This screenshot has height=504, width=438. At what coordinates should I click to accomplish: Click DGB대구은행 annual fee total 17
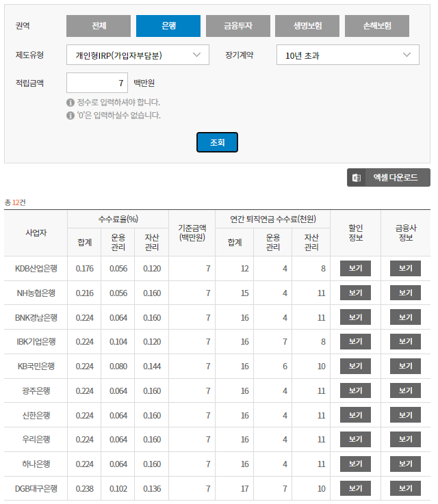245,488
